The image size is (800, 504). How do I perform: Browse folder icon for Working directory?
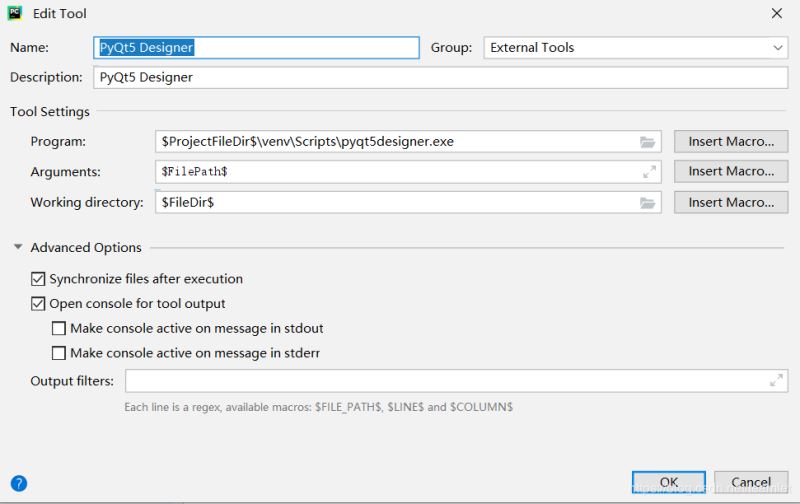[x=647, y=203]
